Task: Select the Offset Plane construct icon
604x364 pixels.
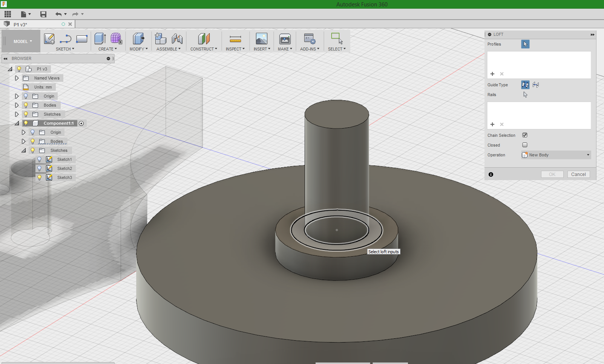Action: coord(204,39)
